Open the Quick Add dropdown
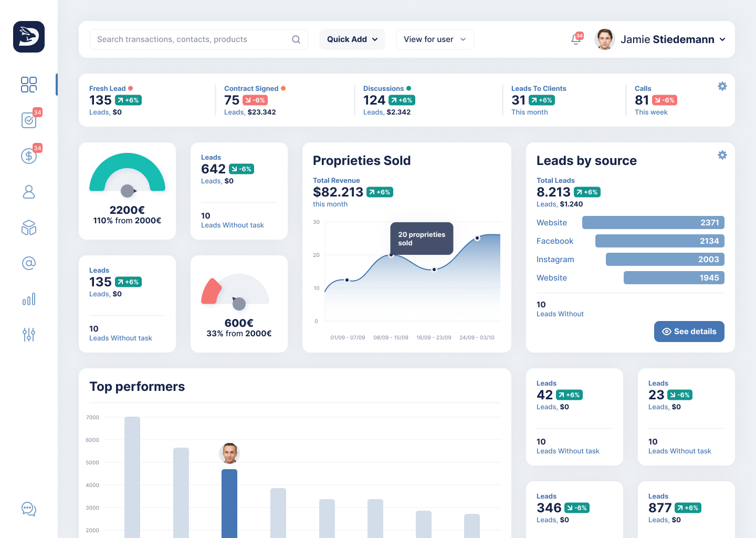 (352, 39)
